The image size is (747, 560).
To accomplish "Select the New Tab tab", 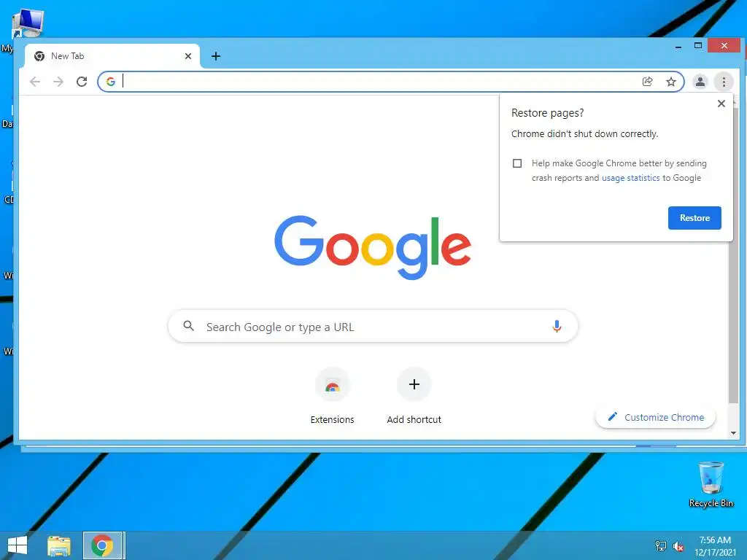I will click(112, 56).
